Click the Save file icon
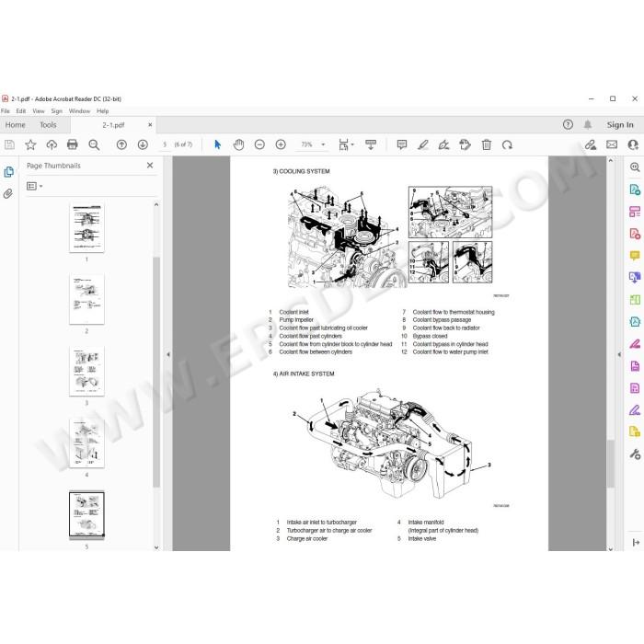Viewport: 644px width, 644px height. (x=9, y=144)
